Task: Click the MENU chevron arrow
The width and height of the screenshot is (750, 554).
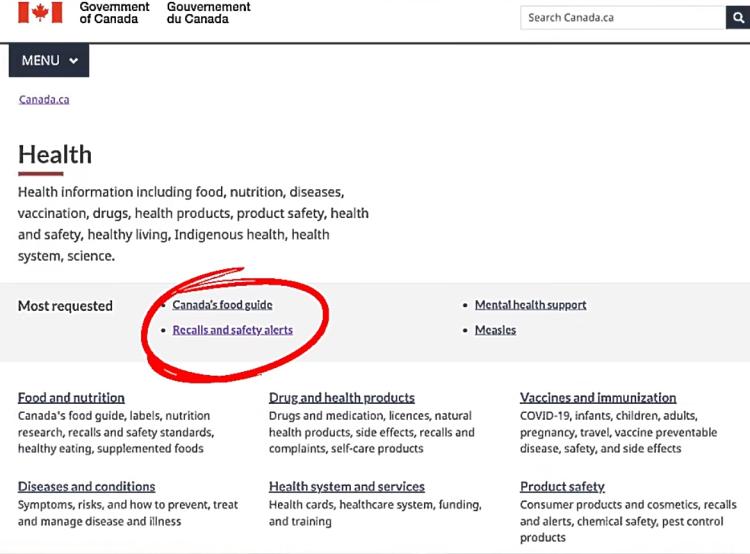Action: (74, 61)
